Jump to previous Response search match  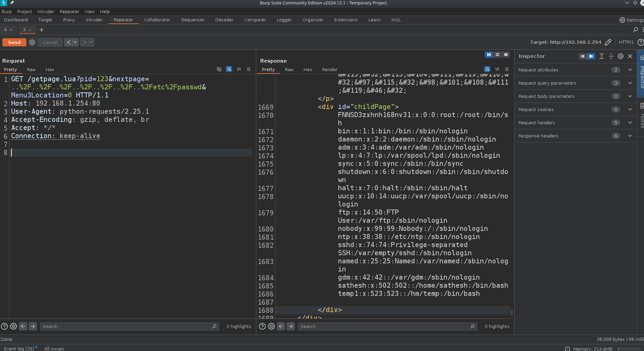tap(281, 326)
